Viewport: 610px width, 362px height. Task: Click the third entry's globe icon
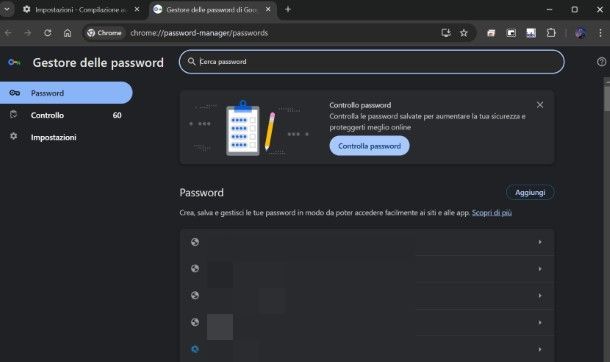point(195,296)
